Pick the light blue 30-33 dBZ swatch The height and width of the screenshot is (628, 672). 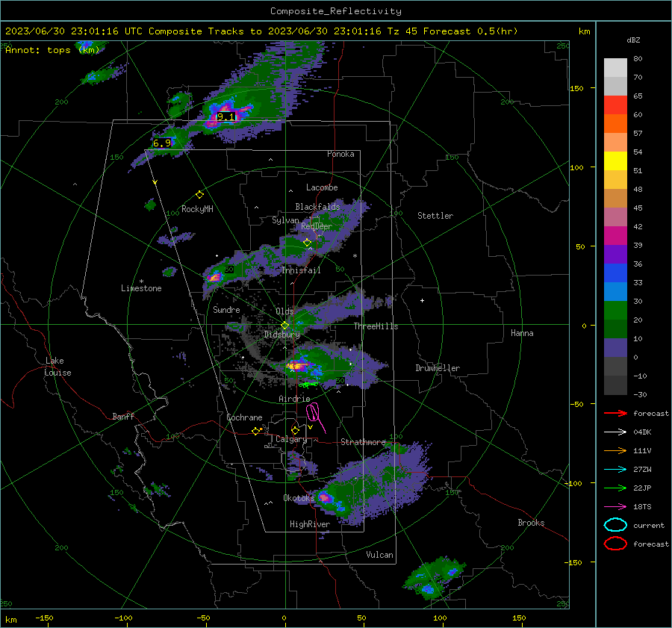[x=615, y=291]
